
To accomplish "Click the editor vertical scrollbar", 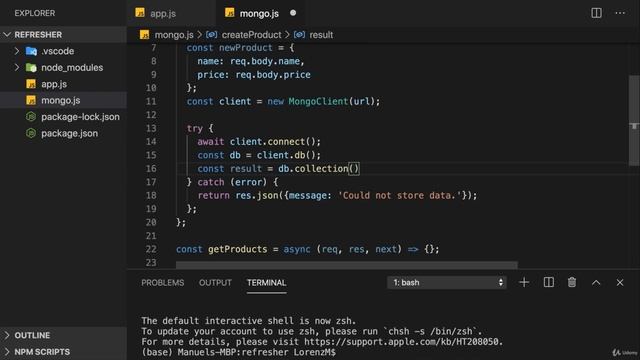I will pos(634,120).
